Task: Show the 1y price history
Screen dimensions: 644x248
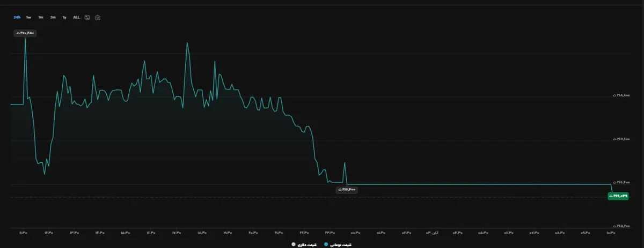Action: click(x=64, y=17)
